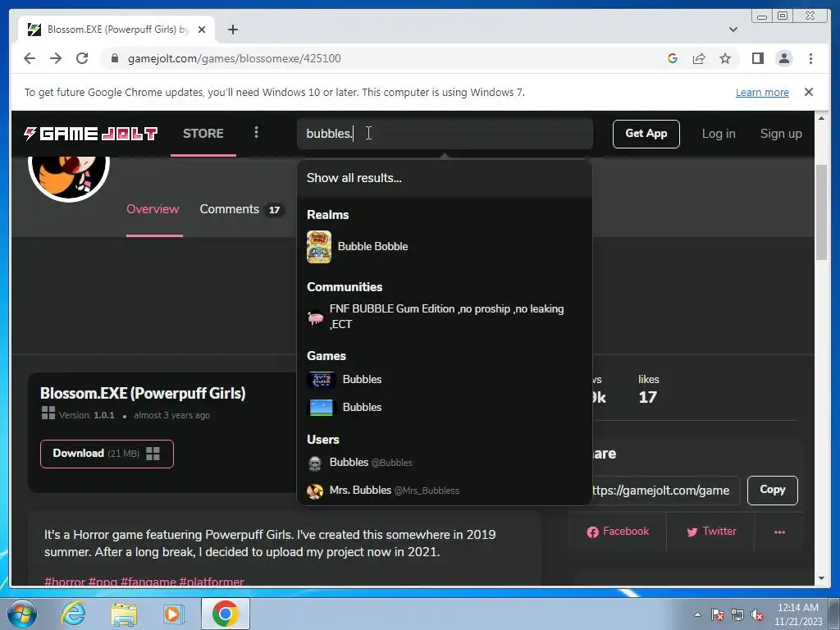Go back to the previous page
The width and height of the screenshot is (840, 630).
click(x=30, y=58)
